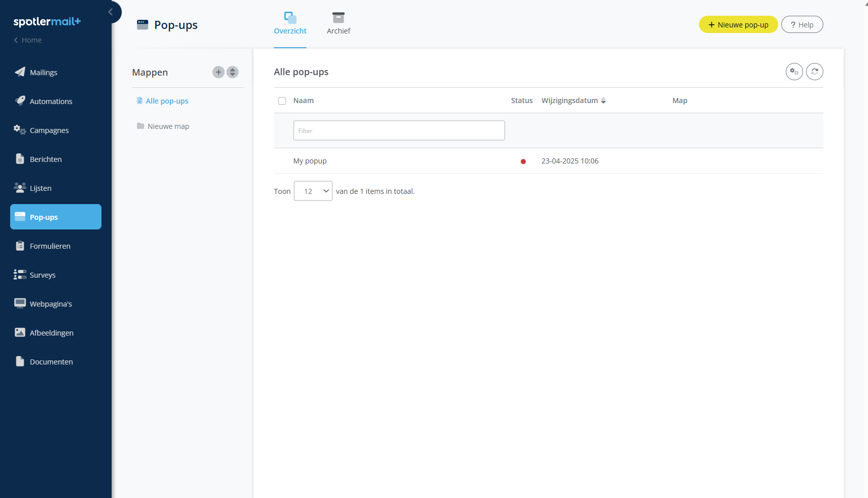This screenshot has width=868, height=498.
Task: Refresh the pop-ups list
Action: [814, 72]
